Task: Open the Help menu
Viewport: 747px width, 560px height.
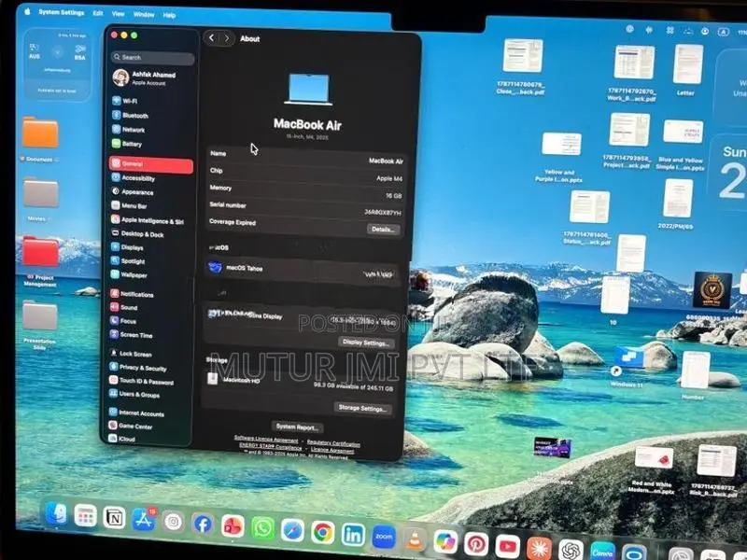Action: pos(169,15)
